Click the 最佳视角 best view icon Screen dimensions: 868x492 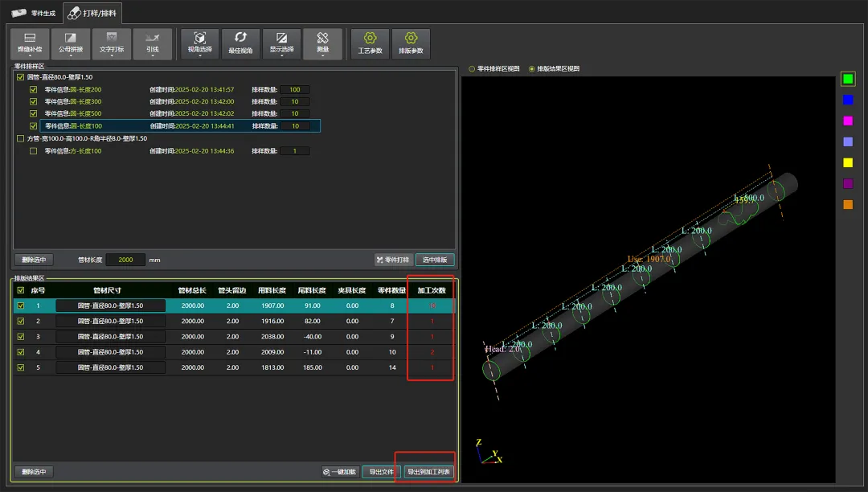coord(240,43)
